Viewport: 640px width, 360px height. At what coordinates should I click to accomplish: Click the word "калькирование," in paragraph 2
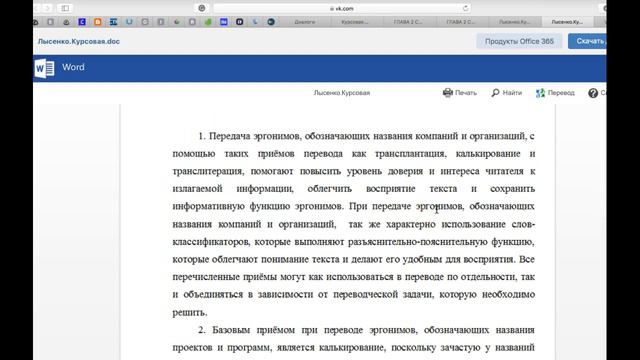(x=352, y=347)
